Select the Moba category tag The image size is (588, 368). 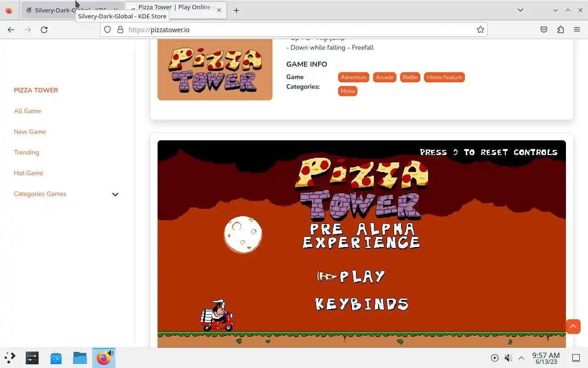[348, 91]
